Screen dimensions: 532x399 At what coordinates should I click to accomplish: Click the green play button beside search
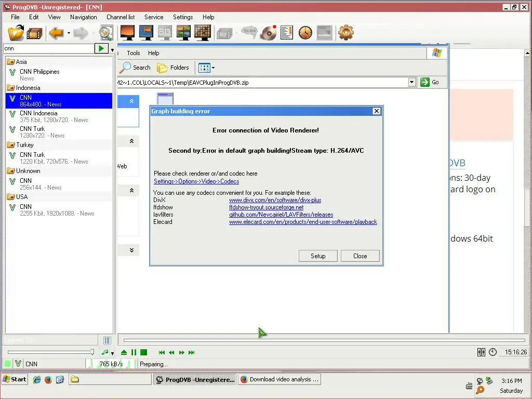click(x=101, y=48)
